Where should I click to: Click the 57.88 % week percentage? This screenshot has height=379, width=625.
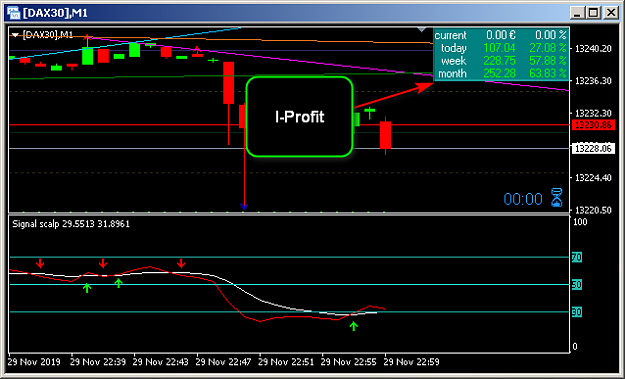pyautogui.click(x=548, y=61)
